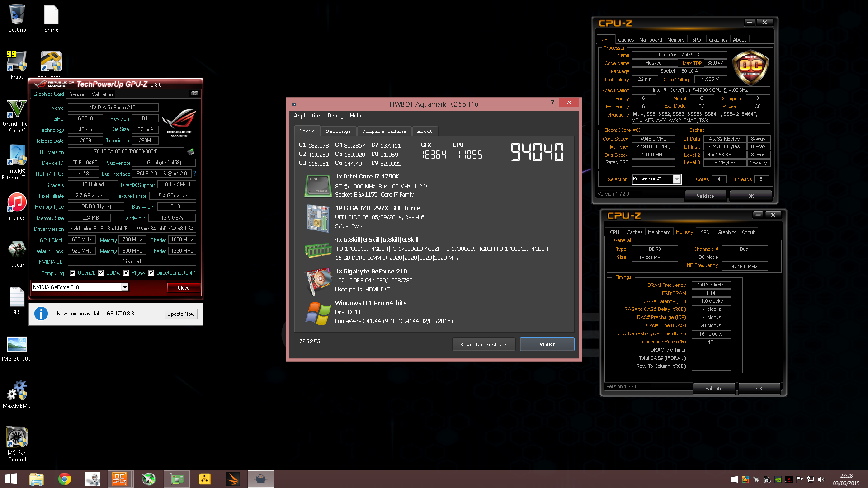The height and width of the screenshot is (488, 868).
Task: Click the Windows Start button
Action: pos(11,479)
